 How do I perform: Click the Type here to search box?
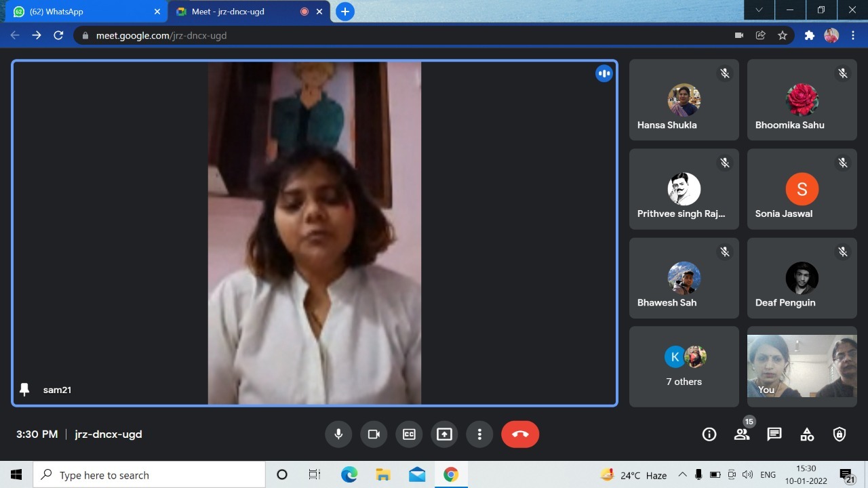point(149,475)
